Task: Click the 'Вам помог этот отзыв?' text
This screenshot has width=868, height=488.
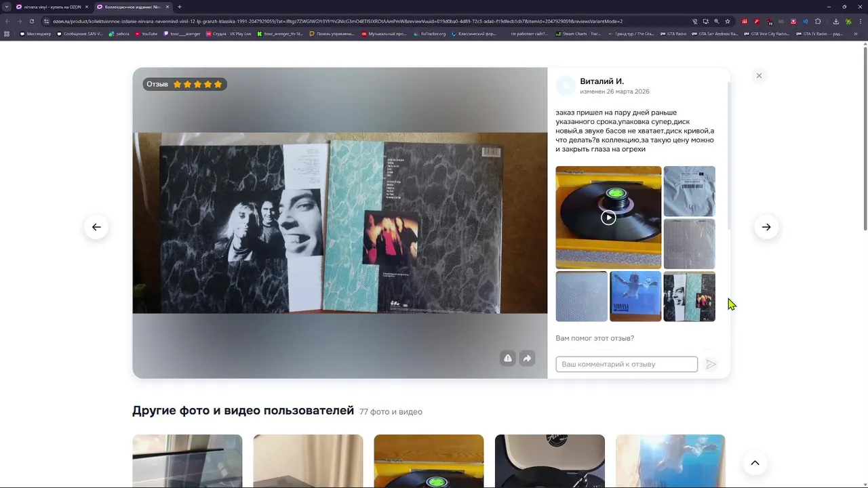Action: tap(595, 338)
